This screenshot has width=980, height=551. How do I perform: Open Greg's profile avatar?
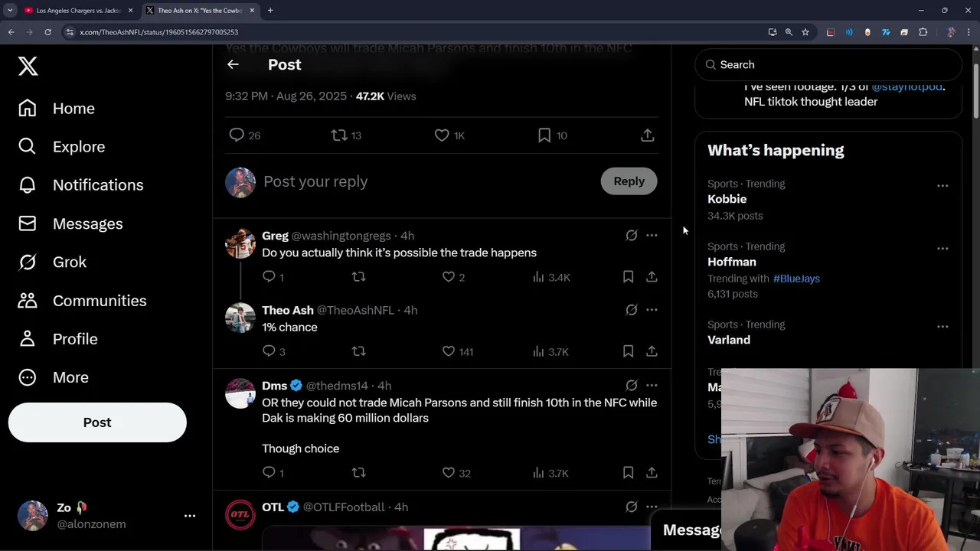(240, 243)
